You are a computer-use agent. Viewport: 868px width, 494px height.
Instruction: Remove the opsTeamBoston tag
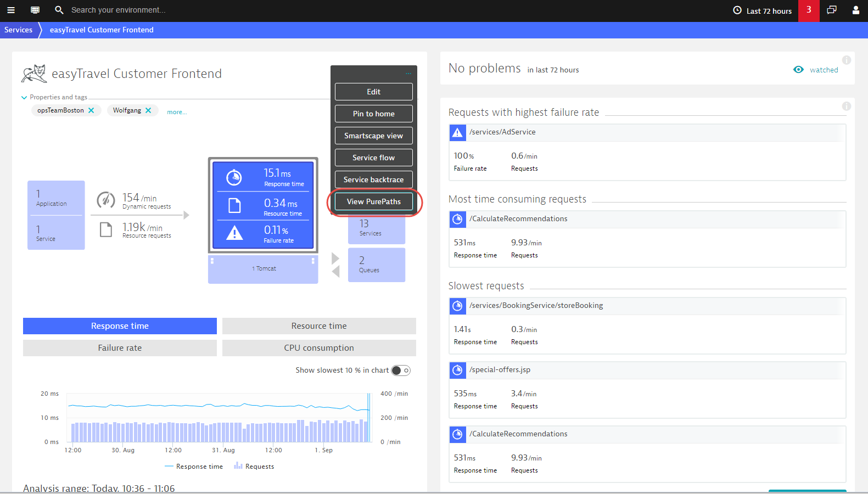[x=91, y=110]
